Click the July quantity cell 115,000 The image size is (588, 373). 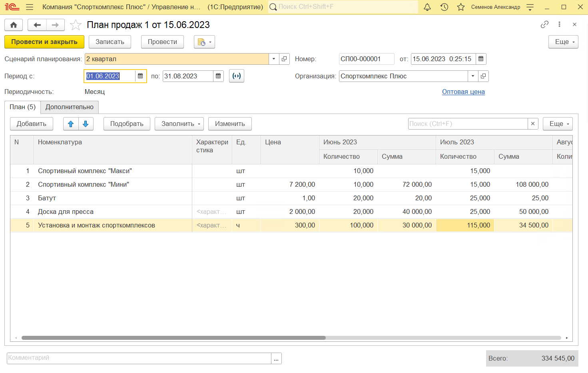pos(465,225)
